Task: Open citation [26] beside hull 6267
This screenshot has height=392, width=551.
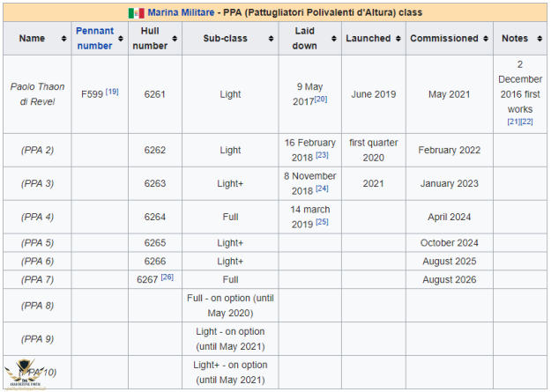Action: click(167, 277)
